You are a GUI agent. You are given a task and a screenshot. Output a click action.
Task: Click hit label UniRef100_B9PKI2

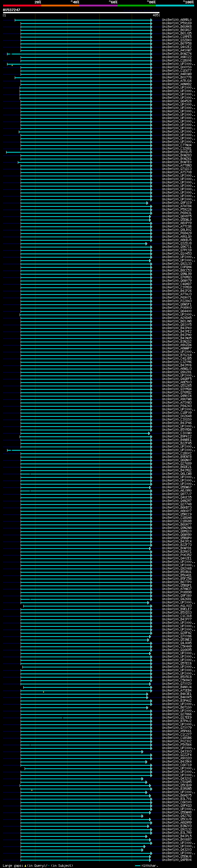[x=177, y=436]
